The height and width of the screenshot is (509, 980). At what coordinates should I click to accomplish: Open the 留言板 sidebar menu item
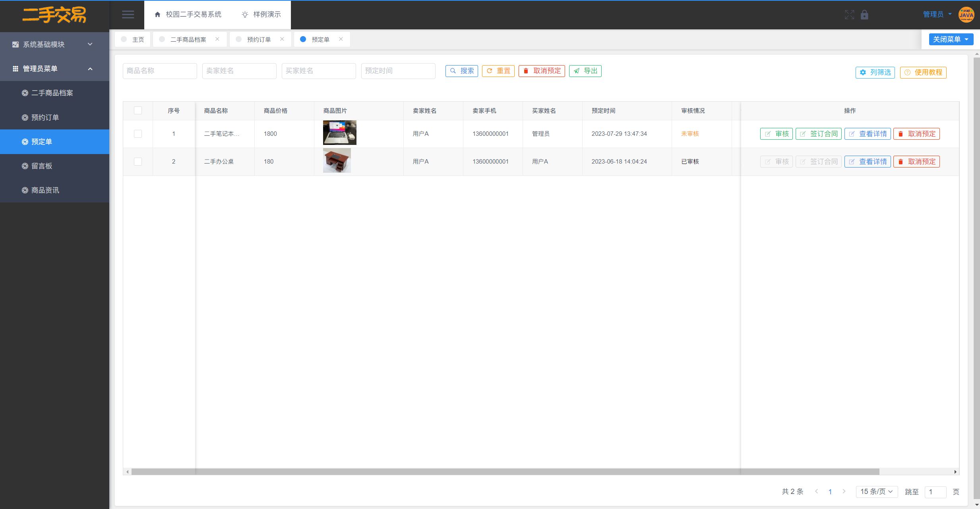pyautogui.click(x=41, y=166)
